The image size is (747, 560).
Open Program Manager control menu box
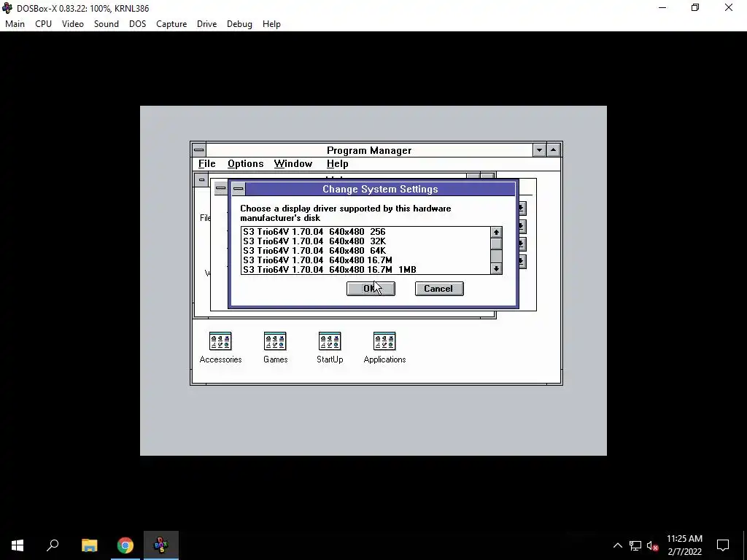pyautogui.click(x=199, y=150)
